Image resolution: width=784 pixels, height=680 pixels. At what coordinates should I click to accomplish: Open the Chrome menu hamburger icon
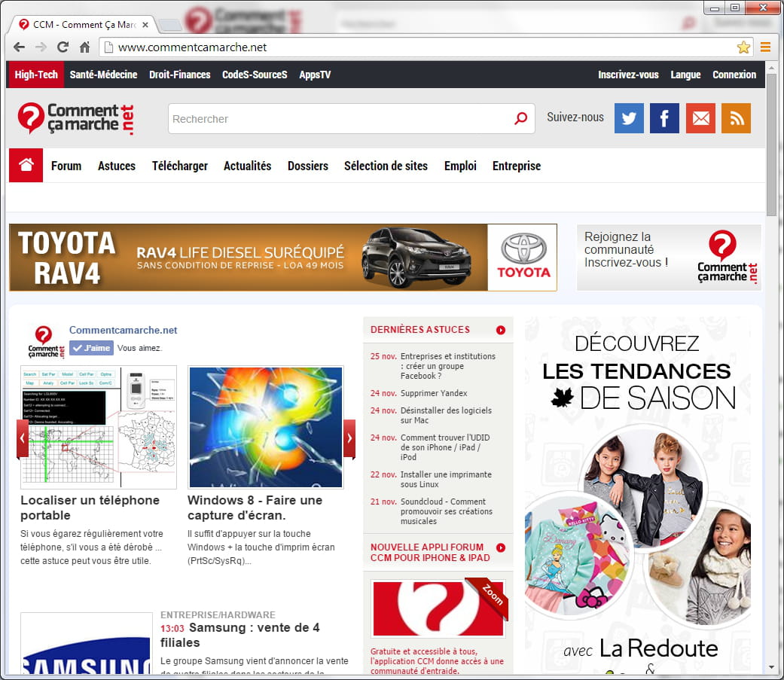click(x=765, y=47)
